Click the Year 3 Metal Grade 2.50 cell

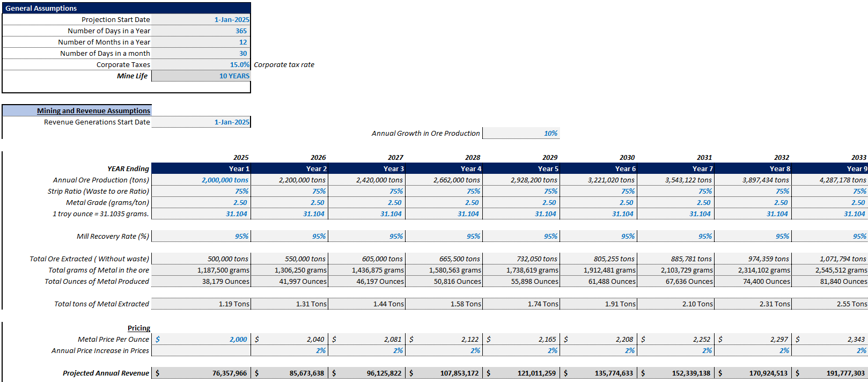point(366,202)
